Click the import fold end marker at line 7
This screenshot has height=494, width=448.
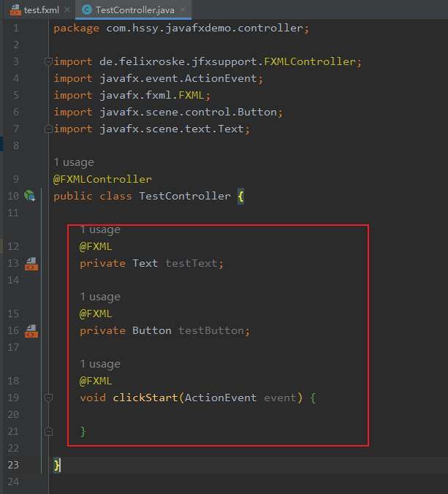(x=48, y=129)
